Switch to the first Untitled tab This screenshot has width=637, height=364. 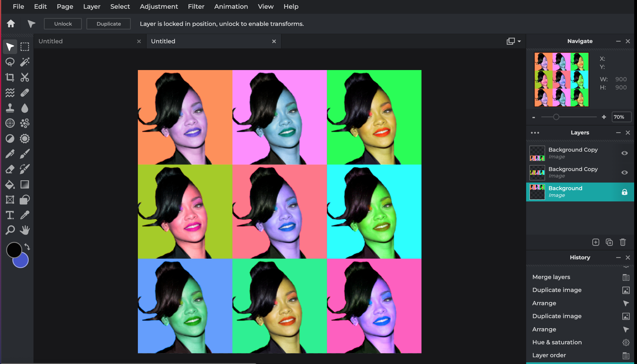click(90, 41)
